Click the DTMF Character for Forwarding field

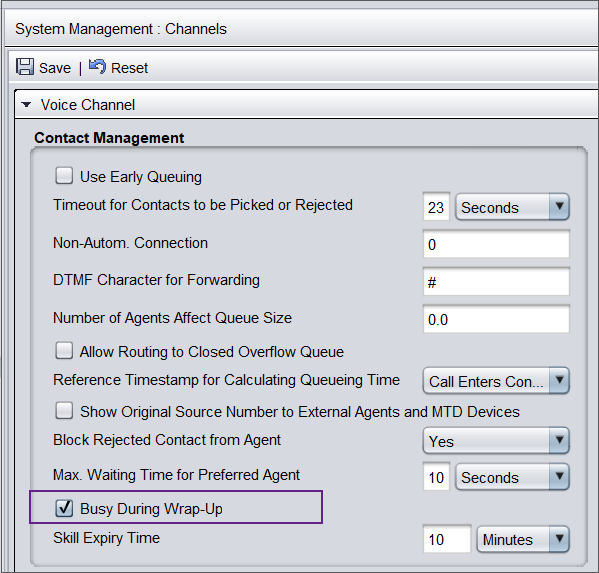pyautogui.click(x=496, y=282)
